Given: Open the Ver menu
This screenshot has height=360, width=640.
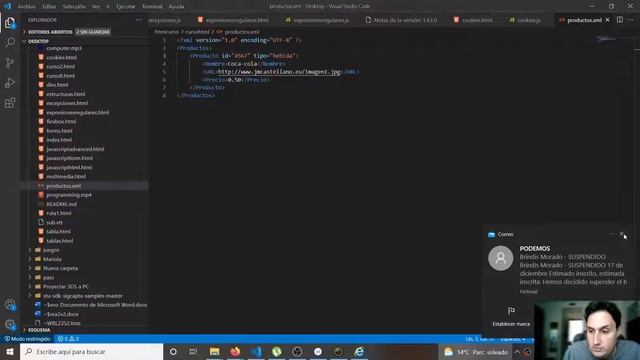Looking at the screenshot, I should click(96, 7).
